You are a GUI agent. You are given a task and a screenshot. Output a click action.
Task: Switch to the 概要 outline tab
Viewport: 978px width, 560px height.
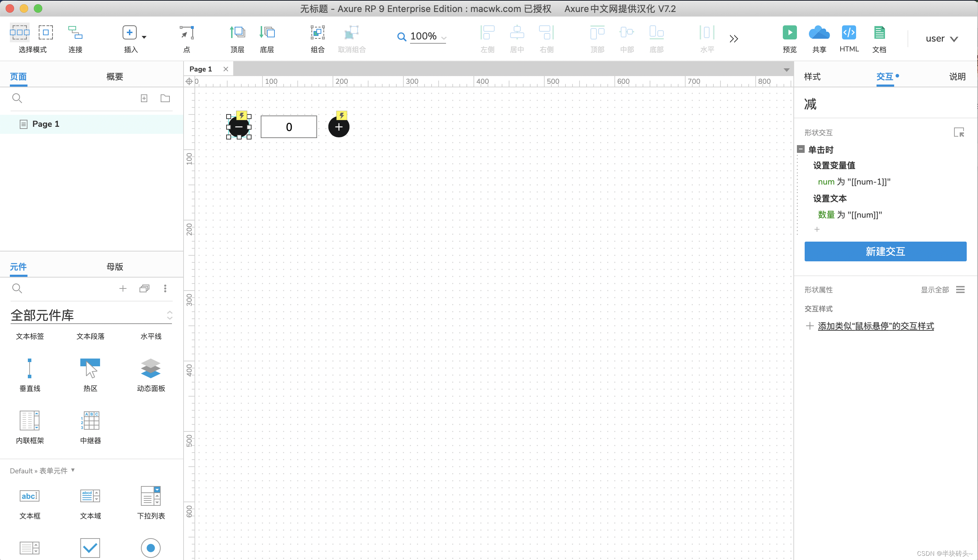[114, 76]
